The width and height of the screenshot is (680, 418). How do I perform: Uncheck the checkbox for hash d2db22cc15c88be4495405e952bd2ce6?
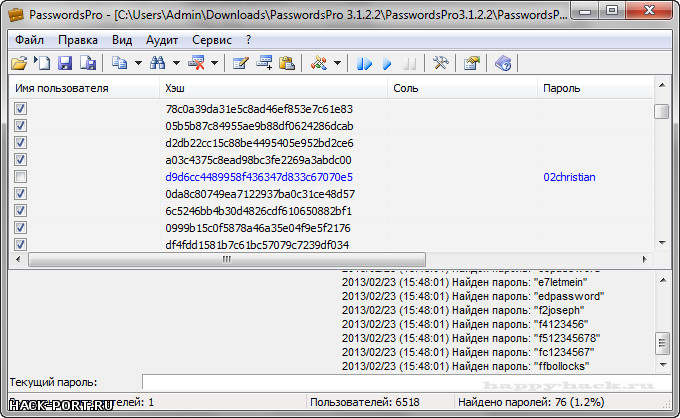[20, 143]
